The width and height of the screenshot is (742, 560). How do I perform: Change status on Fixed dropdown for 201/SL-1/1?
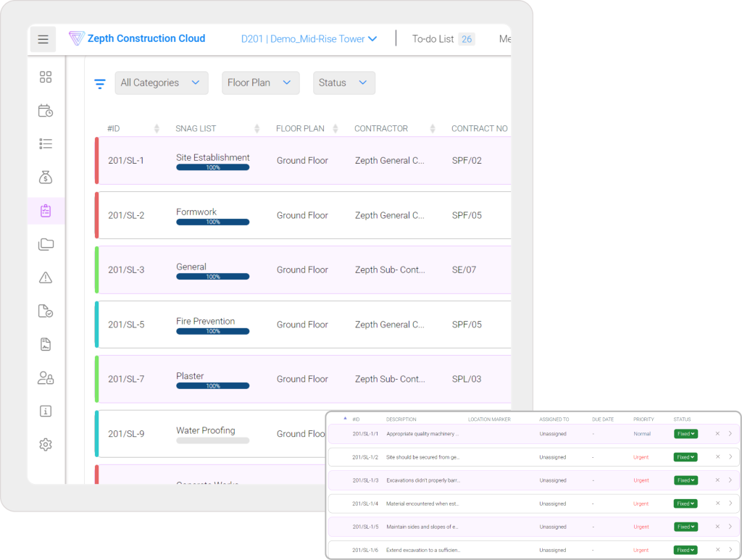(x=685, y=433)
